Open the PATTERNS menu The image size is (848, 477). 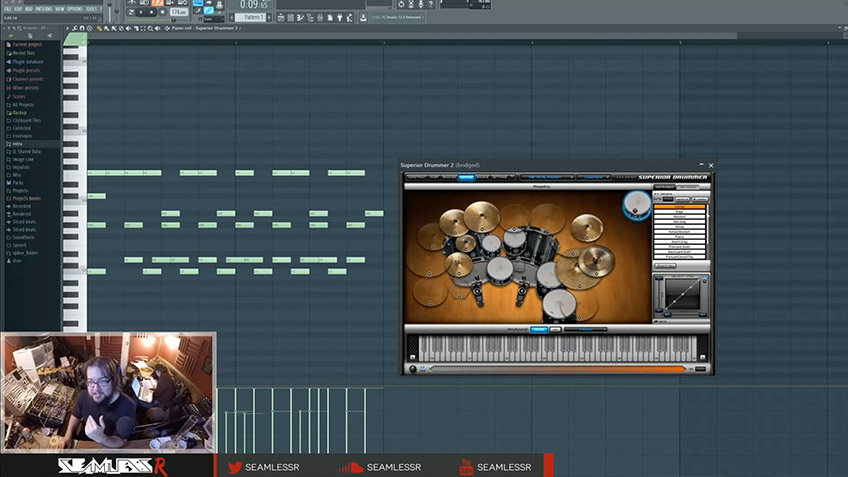click(43, 9)
